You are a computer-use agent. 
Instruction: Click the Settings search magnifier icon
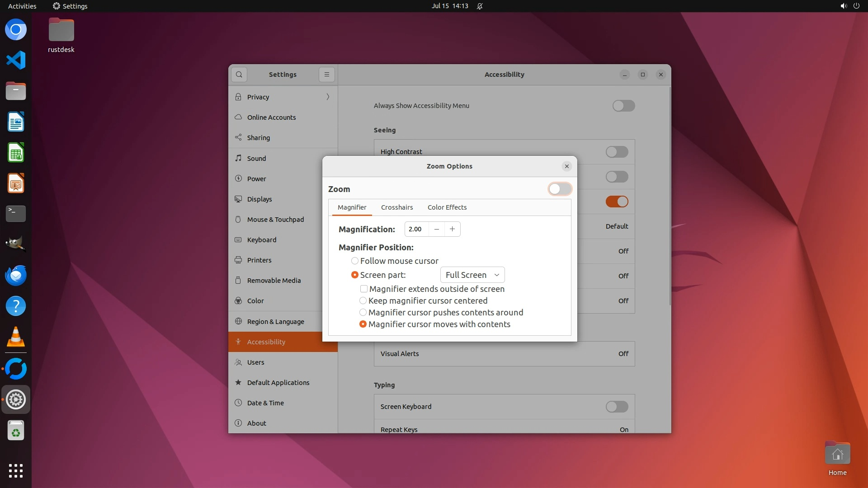tap(239, 75)
